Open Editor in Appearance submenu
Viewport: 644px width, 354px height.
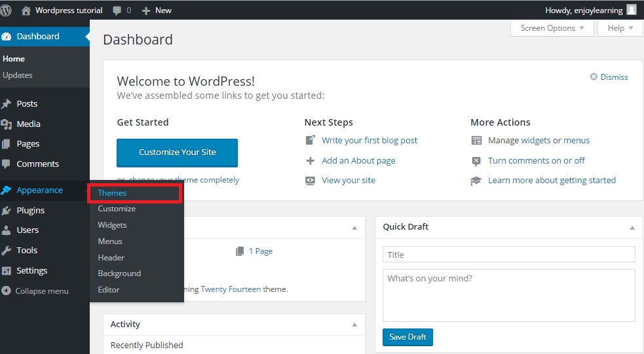click(109, 290)
